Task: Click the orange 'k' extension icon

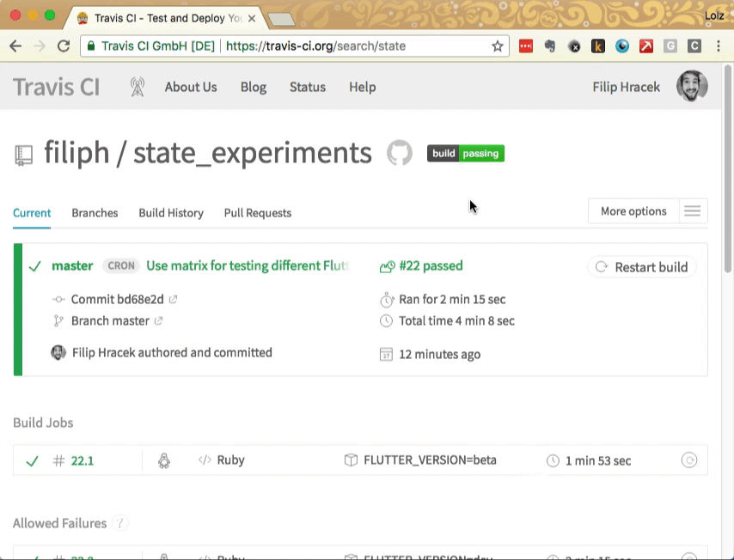Action: click(598, 46)
